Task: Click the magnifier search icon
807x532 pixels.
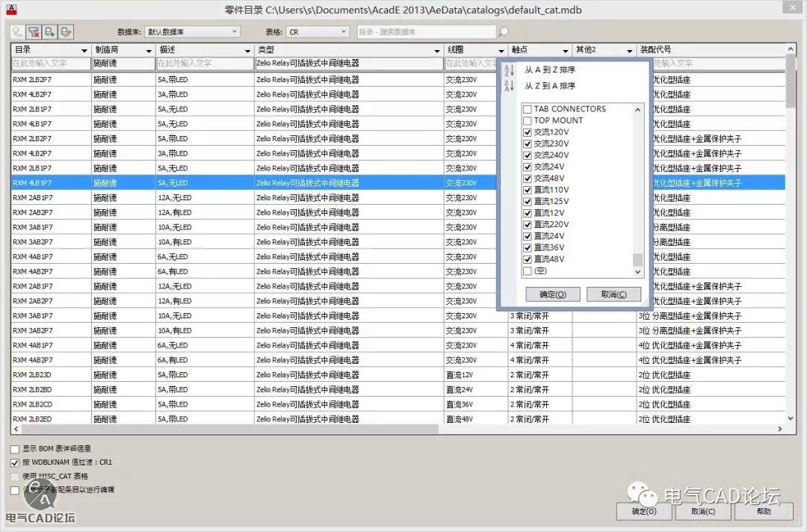Action: (x=503, y=32)
